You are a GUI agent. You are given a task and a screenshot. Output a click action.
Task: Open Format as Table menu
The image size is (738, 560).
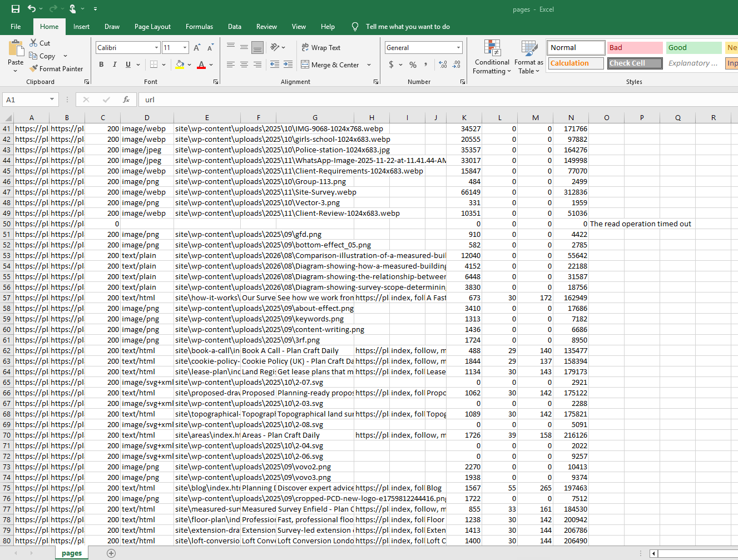[528, 57]
